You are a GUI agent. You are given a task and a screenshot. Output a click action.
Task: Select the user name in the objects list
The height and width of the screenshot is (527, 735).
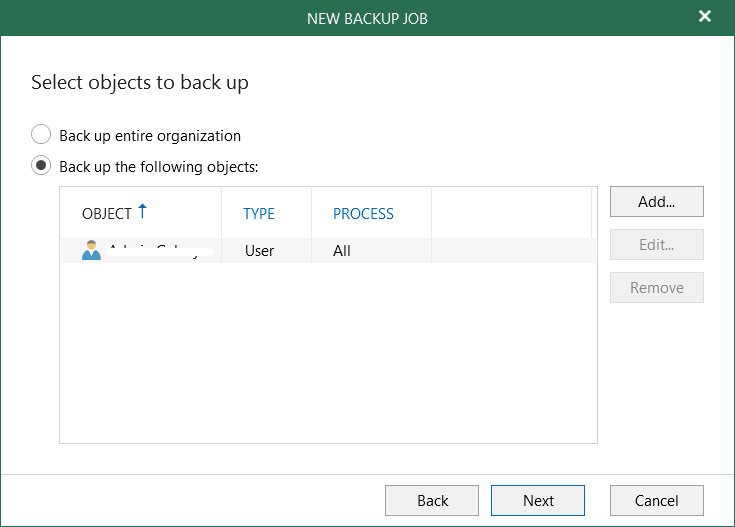click(x=155, y=251)
